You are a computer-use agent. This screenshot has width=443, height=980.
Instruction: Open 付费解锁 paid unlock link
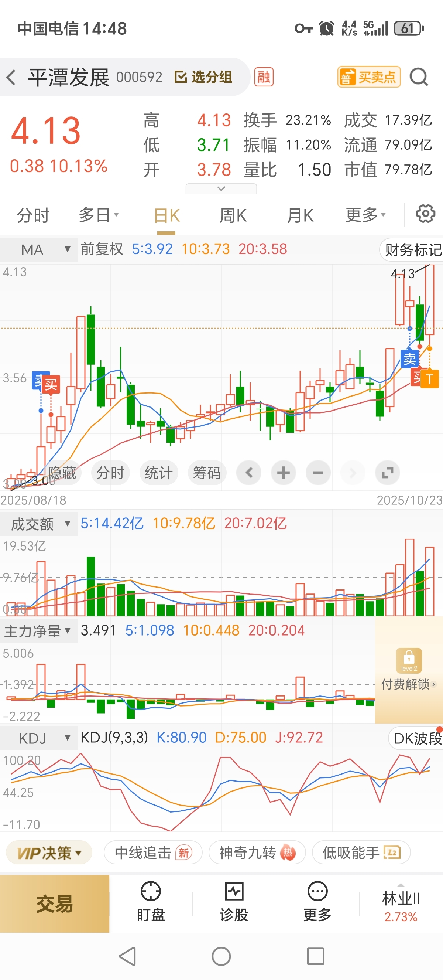click(x=408, y=684)
